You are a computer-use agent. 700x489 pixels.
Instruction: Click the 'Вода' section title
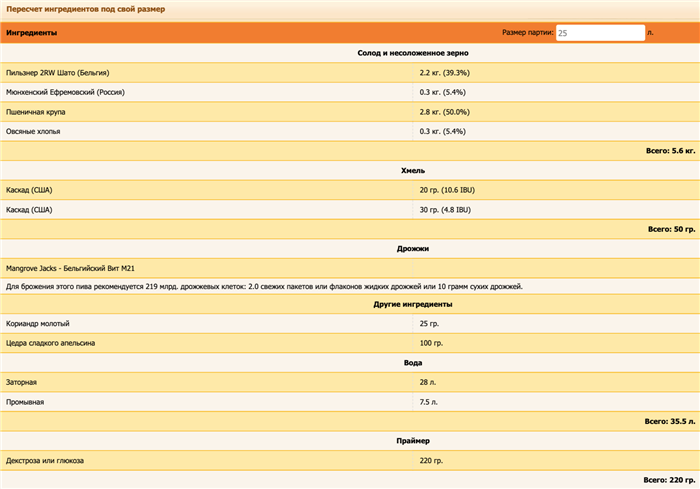pyautogui.click(x=413, y=363)
